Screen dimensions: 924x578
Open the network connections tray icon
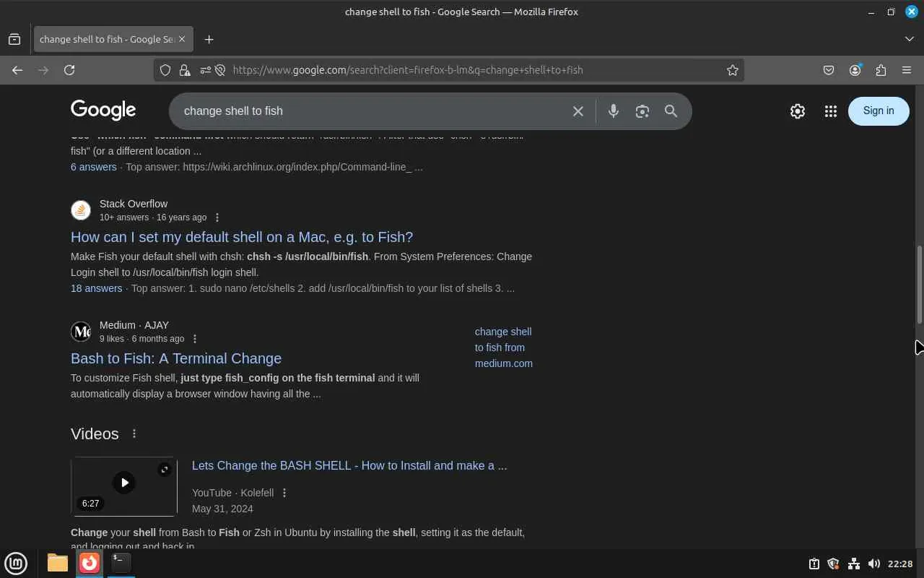[853, 564]
